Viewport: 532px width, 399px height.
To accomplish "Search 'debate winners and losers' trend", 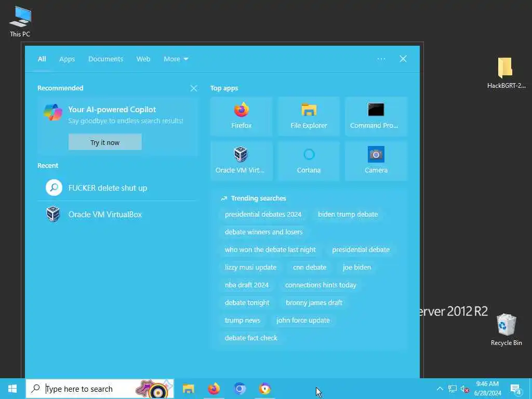I will (263, 232).
